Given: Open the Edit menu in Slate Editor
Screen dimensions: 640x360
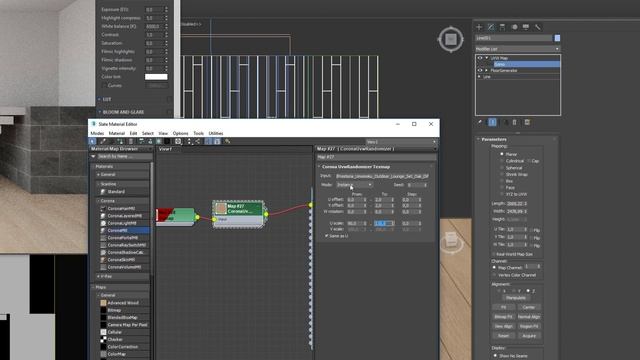Looking at the screenshot, I should [133, 133].
